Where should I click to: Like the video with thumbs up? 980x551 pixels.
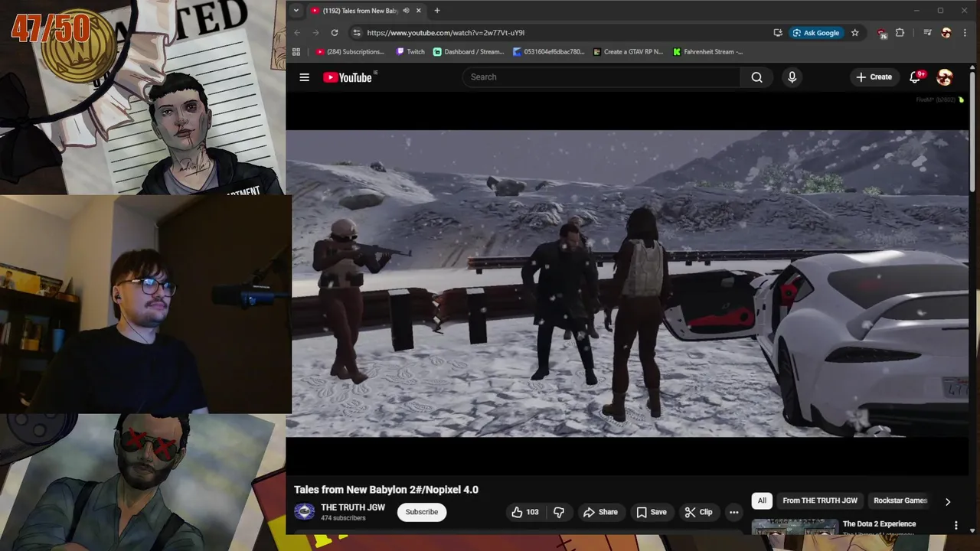coord(524,512)
